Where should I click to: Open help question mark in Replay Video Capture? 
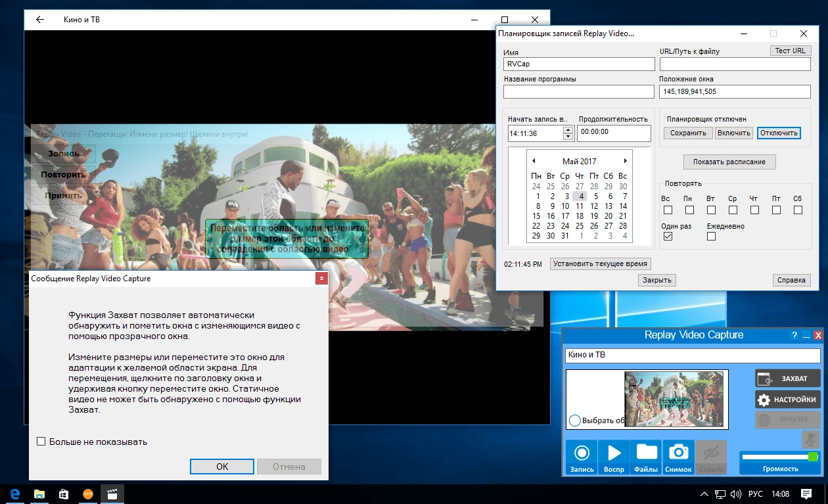[x=794, y=335]
